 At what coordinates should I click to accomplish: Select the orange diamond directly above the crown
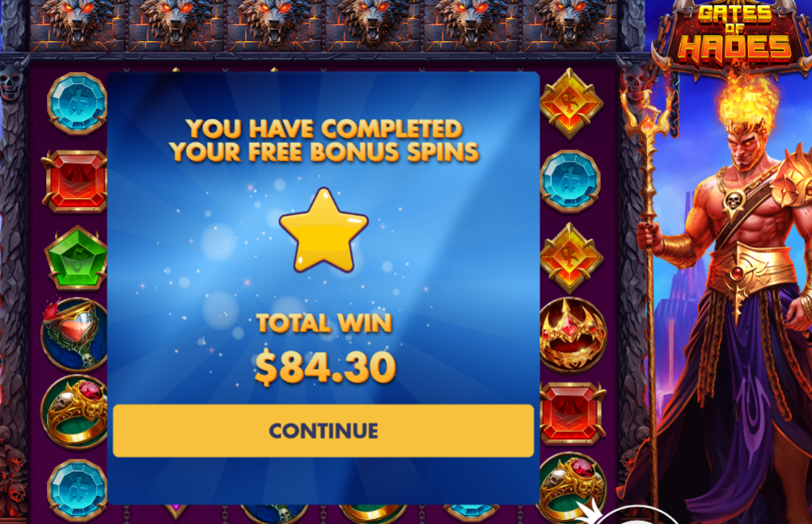(571, 258)
